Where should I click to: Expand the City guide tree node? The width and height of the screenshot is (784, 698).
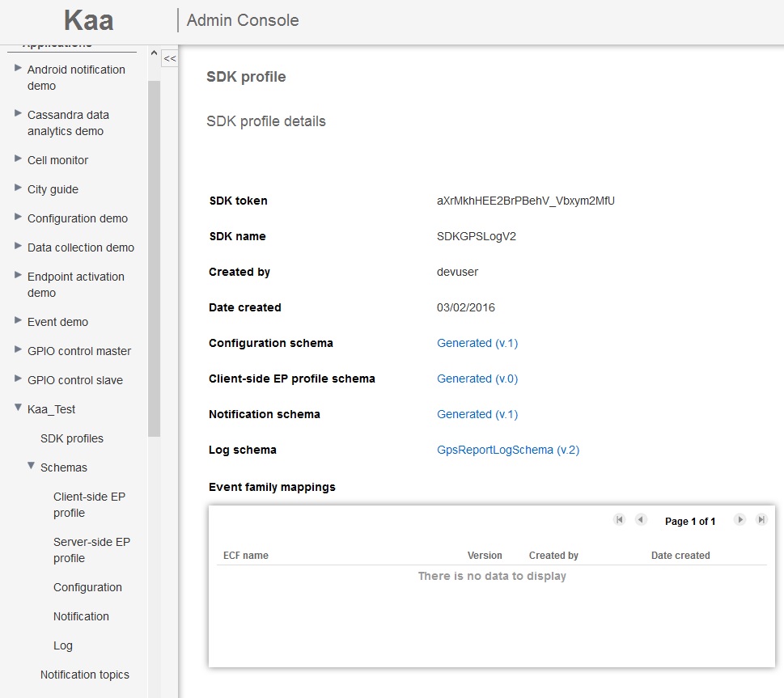[x=18, y=188]
